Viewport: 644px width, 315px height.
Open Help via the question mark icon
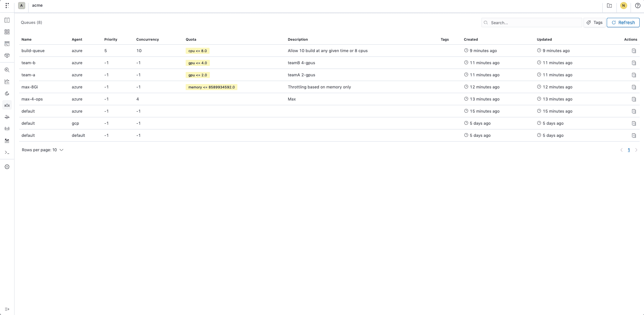[638, 5]
